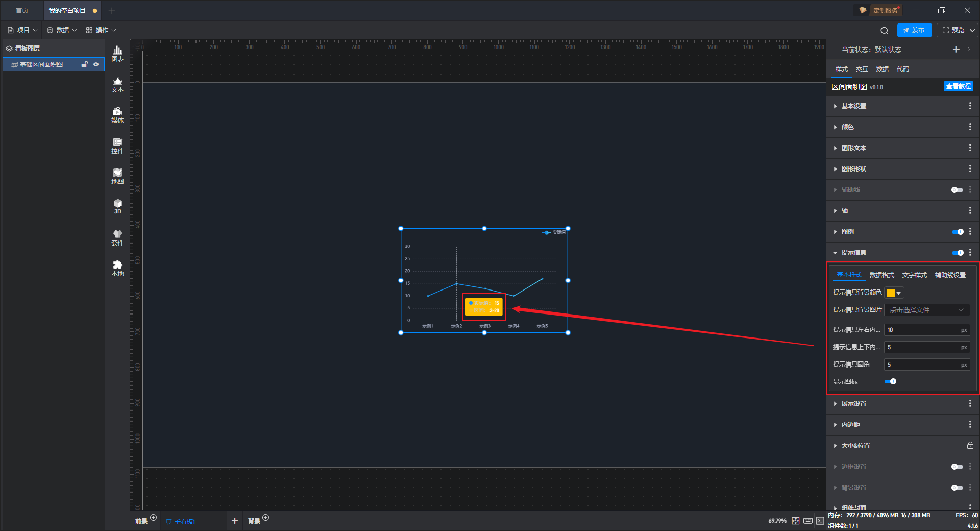
Task: Switch to the 交互 tab
Action: click(862, 69)
